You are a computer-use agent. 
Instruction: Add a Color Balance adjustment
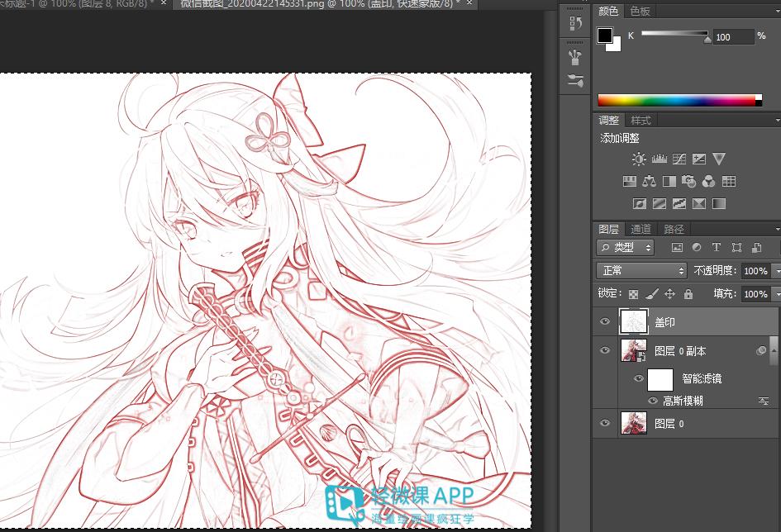pos(649,181)
